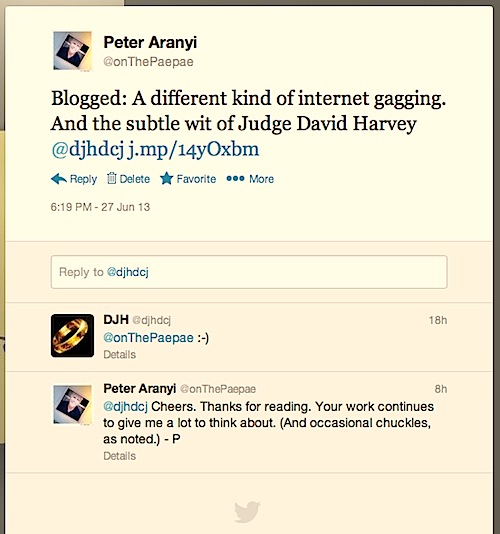Open Peter Aranyi's avatar in the reply
The height and width of the screenshot is (534, 500).
73,405
